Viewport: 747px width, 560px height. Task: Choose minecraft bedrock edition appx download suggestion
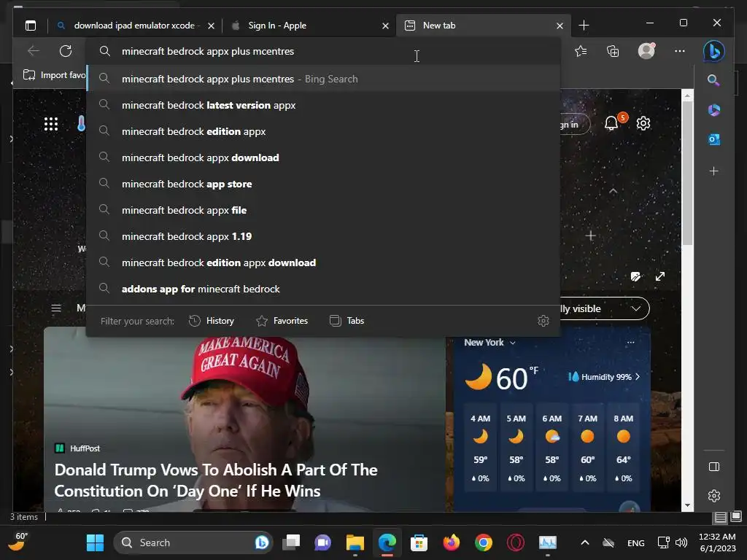[x=323, y=262]
